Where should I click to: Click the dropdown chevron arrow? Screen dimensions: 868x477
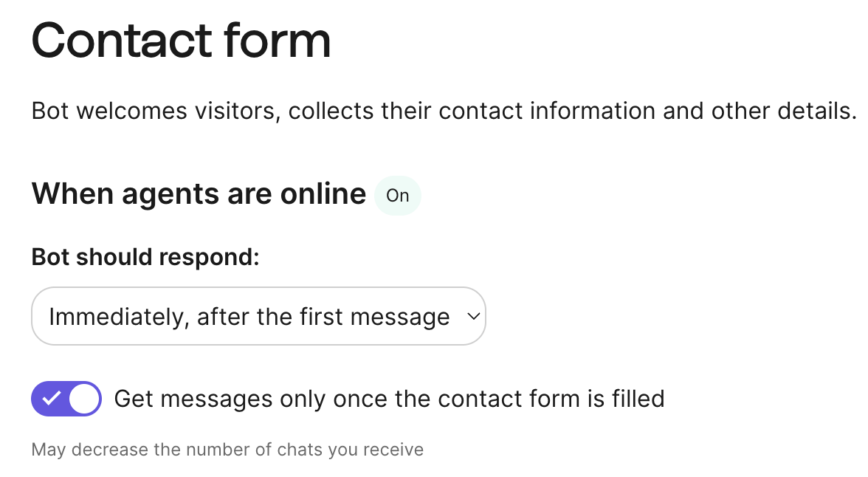474,316
